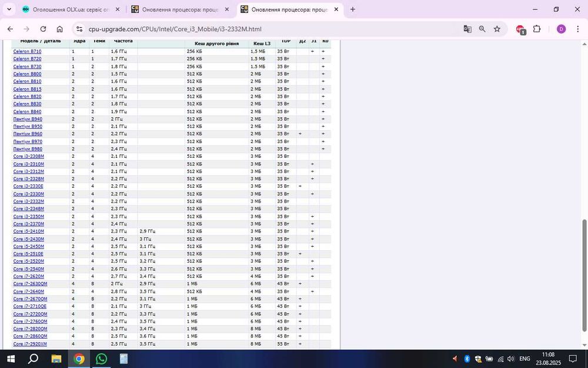Open the Core i5-2540M link
This screenshot has height=368, width=588.
pyautogui.click(x=28, y=269)
